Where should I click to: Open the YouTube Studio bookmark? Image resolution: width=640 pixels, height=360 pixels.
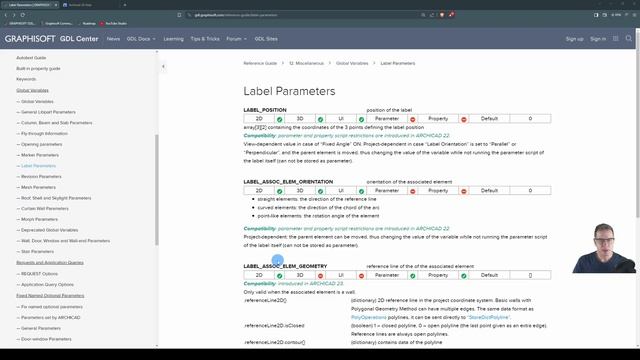[113, 24]
